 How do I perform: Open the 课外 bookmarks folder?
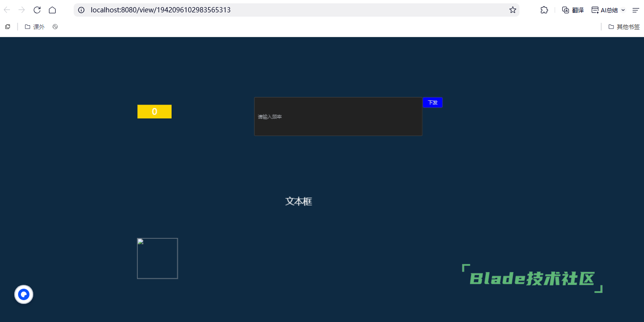35,27
